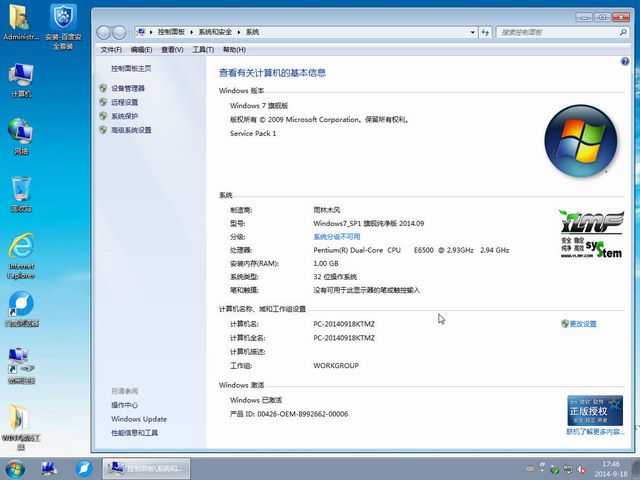Click the Windows 7 旗舰版 edition text
This screenshot has height=480, width=640.
259,105
